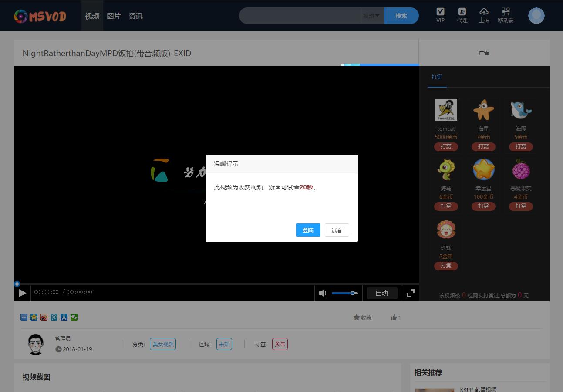
Task: Click the 海星 starfish gift icon
Action: [483, 110]
